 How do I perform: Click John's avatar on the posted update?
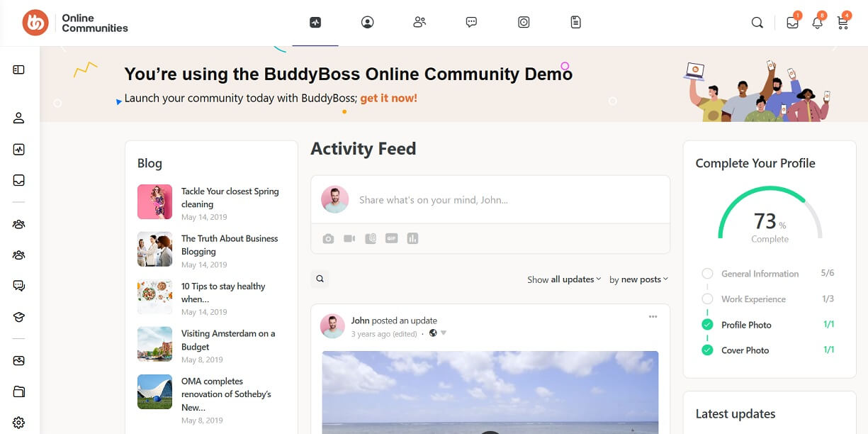(332, 326)
